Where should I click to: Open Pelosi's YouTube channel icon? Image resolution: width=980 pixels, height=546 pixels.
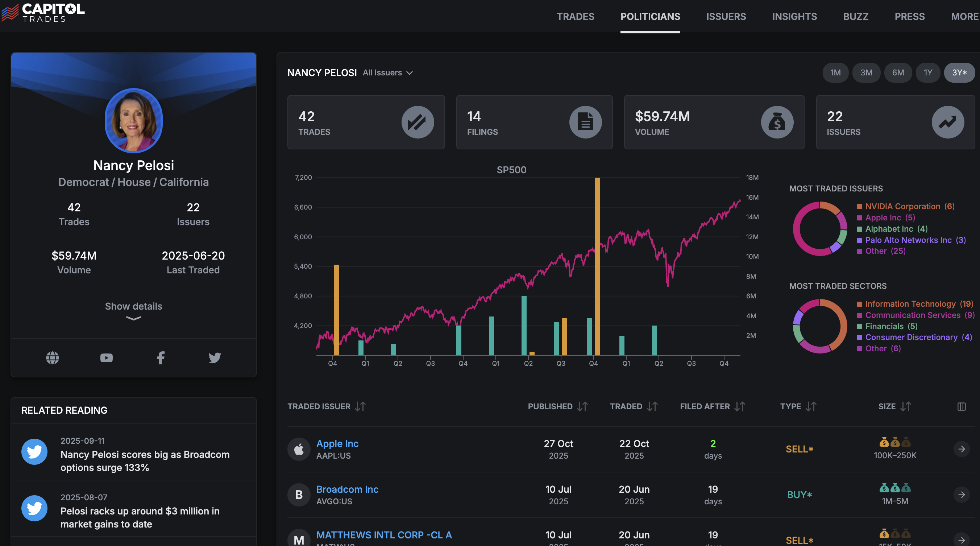107,358
